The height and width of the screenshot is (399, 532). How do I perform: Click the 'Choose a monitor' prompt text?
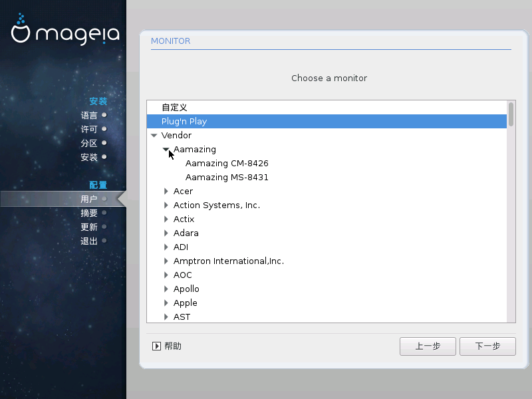tap(329, 78)
